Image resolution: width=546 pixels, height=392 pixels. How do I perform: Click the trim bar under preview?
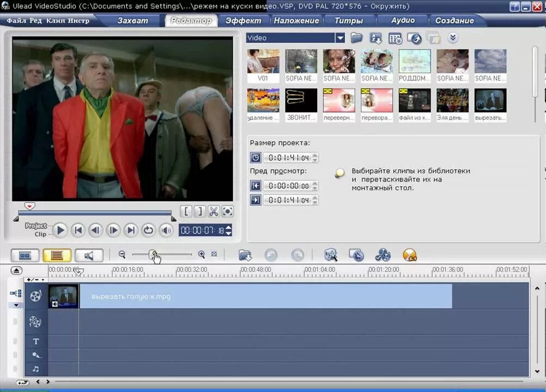pyautogui.click(x=94, y=213)
